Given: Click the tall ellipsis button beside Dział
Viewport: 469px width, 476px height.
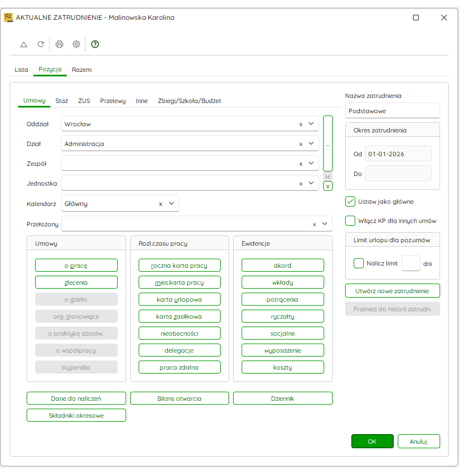Looking at the screenshot, I should [328, 144].
